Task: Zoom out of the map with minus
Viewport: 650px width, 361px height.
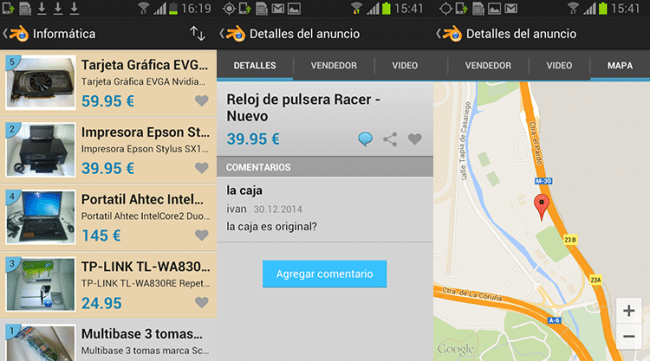Action: (x=629, y=336)
